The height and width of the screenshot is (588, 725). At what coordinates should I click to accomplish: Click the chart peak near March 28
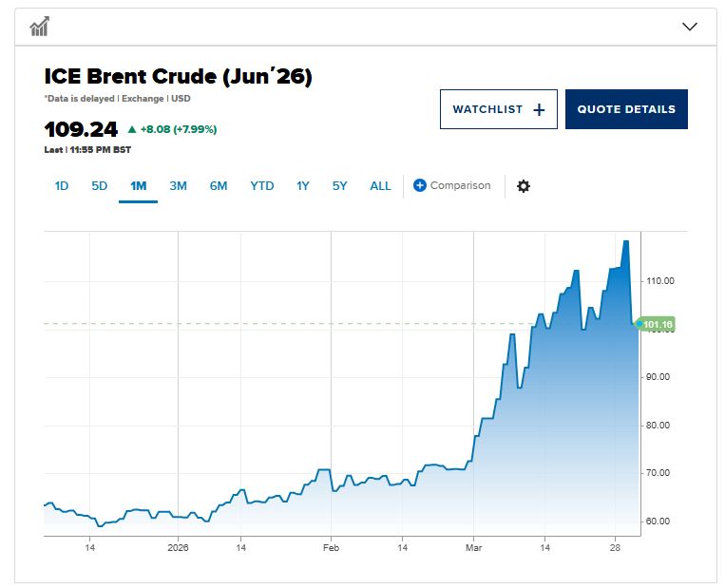(x=625, y=241)
